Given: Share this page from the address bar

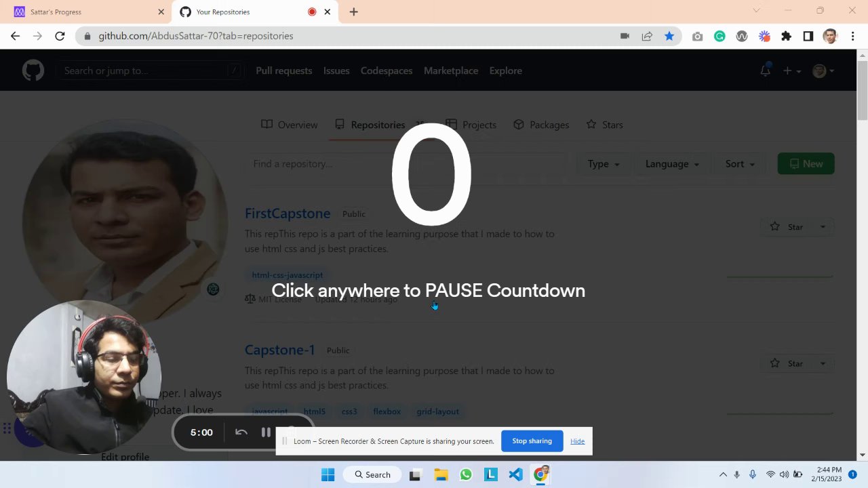Looking at the screenshot, I should 647,36.
